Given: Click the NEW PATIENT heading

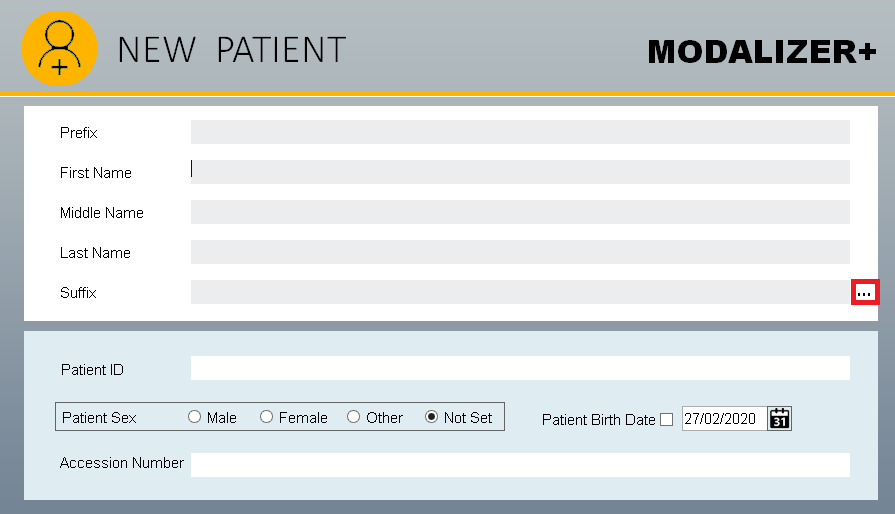Looking at the screenshot, I should click(x=232, y=50).
